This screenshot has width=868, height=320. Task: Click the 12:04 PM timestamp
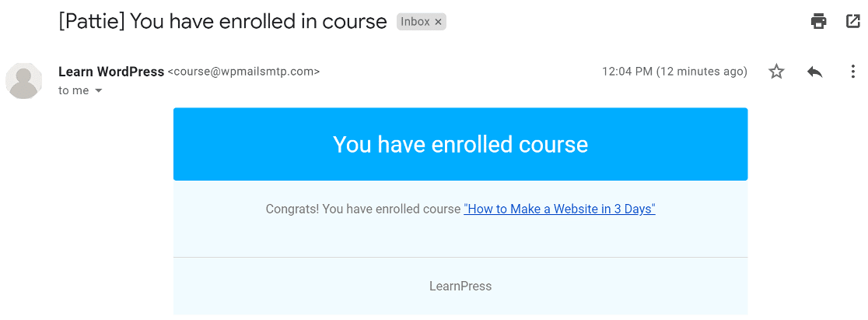coord(627,72)
